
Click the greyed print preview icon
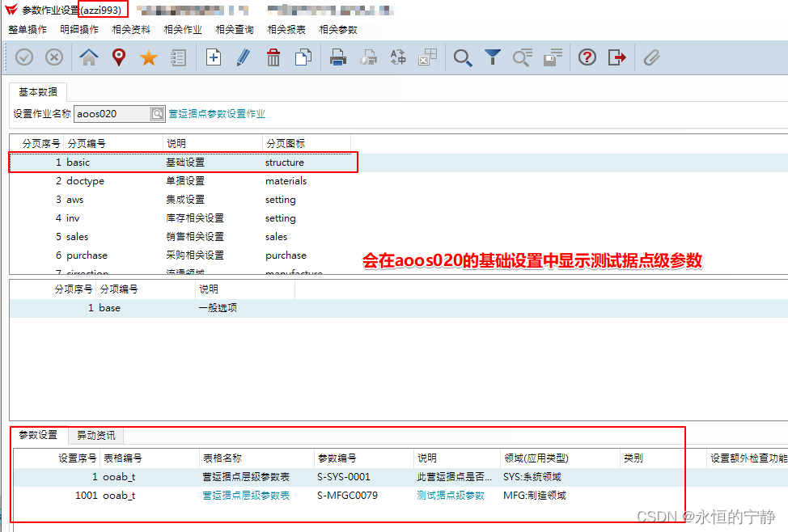[368, 57]
